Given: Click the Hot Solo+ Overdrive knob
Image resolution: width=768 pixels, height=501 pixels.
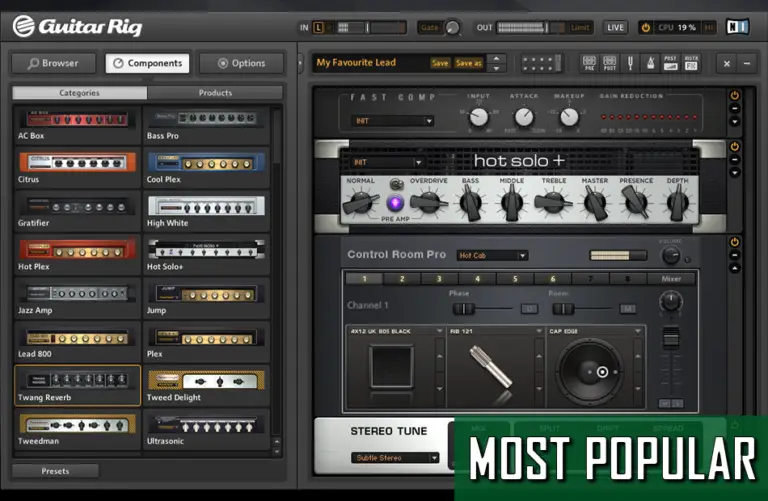Looking at the screenshot, I should point(429,202).
